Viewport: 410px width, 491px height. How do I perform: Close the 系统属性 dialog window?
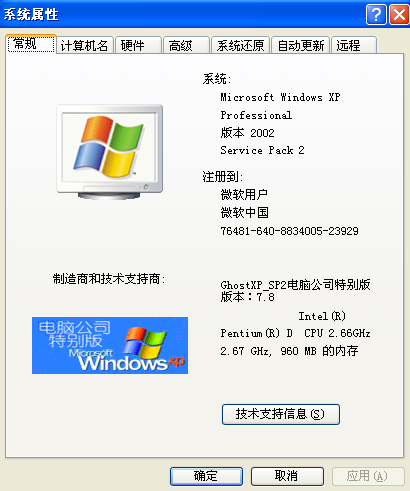[399, 14]
